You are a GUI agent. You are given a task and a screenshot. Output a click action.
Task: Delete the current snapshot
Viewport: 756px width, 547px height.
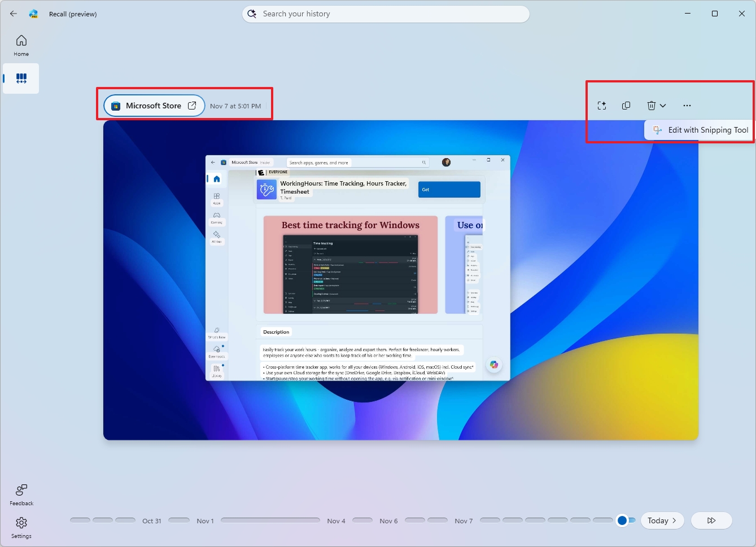(x=649, y=105)
